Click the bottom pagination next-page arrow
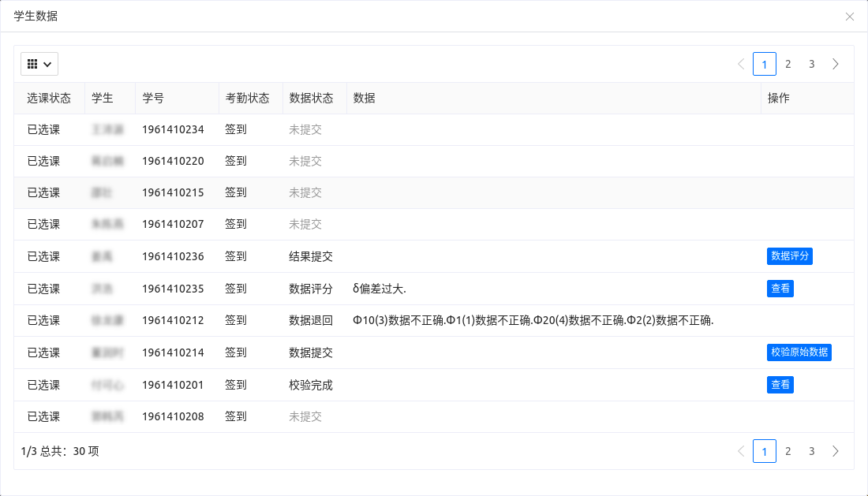The width and height of the screenshot is (868, 496). coord(836,451)
